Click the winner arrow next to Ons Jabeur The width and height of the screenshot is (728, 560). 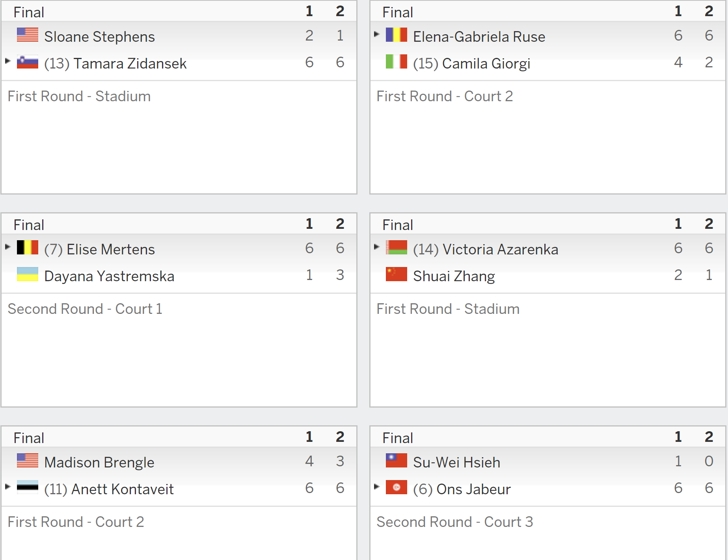(376, 486)
